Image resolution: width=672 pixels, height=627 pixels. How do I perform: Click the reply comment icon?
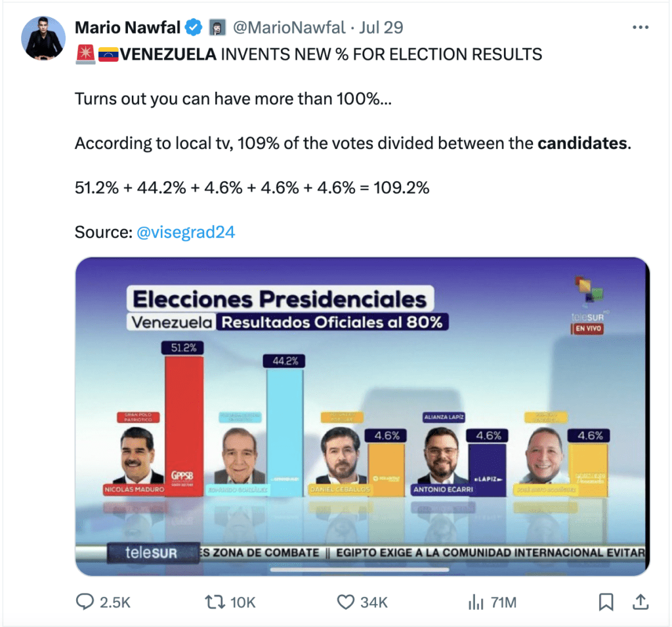pyautogui.click(x=85, y=601)
